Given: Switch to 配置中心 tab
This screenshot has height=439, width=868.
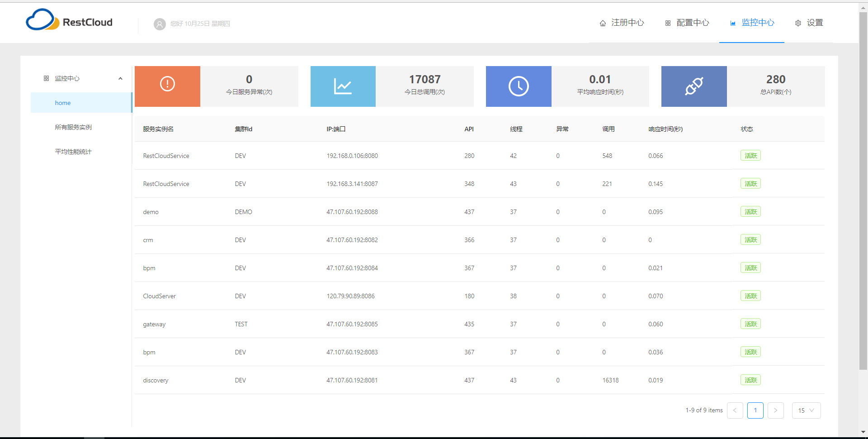Looking at the screenshot, I should tap(687, 23).
